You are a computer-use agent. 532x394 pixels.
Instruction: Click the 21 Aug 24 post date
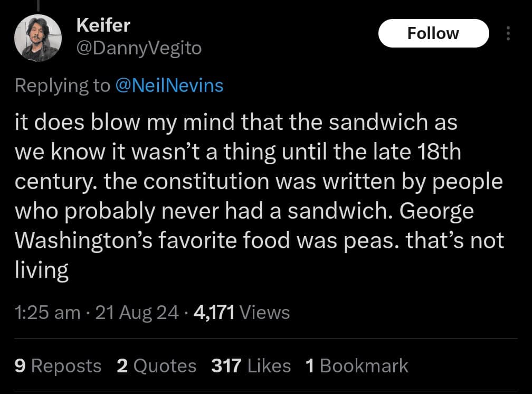pos(139,312)
